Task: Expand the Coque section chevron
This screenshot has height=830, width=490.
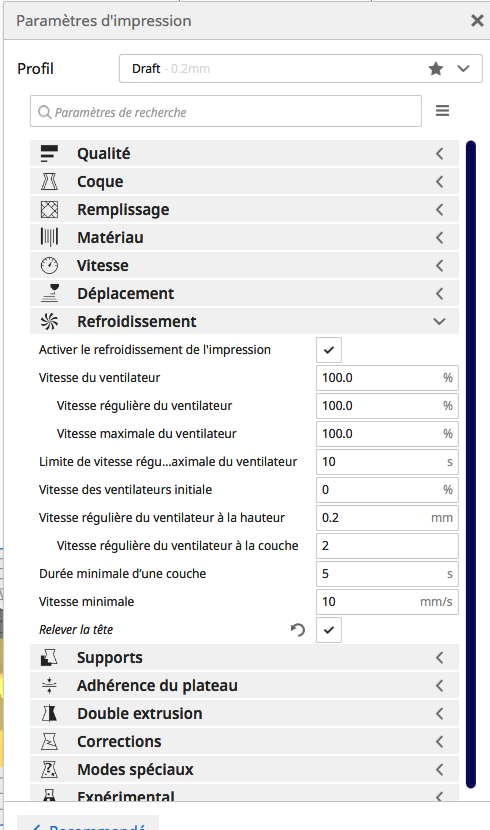Action: pos(440,182)
